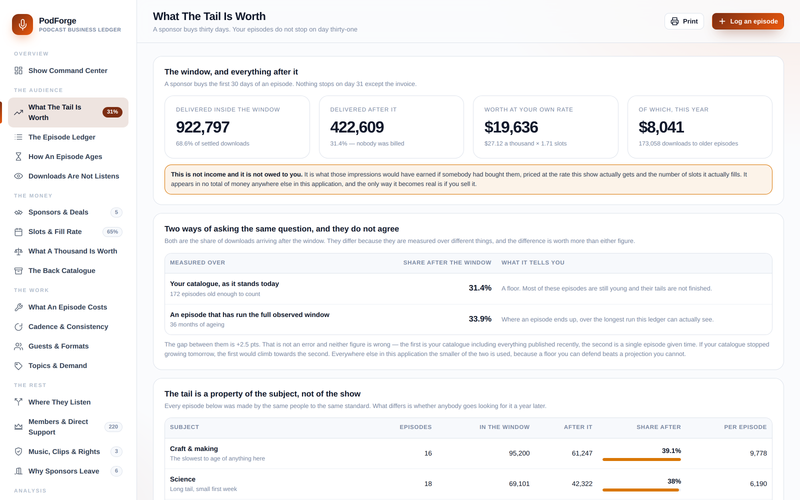This screenshot has height=500, width=800.
Task: Click the plus icon on Log an episode
Action: 722,21
